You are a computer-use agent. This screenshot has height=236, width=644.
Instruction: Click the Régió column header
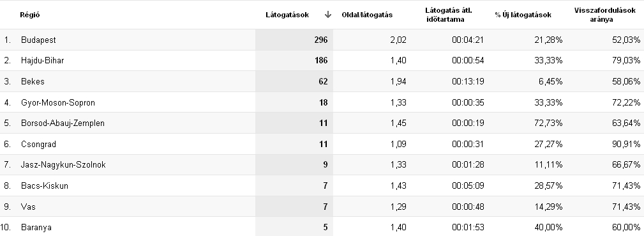click(29, 15)
